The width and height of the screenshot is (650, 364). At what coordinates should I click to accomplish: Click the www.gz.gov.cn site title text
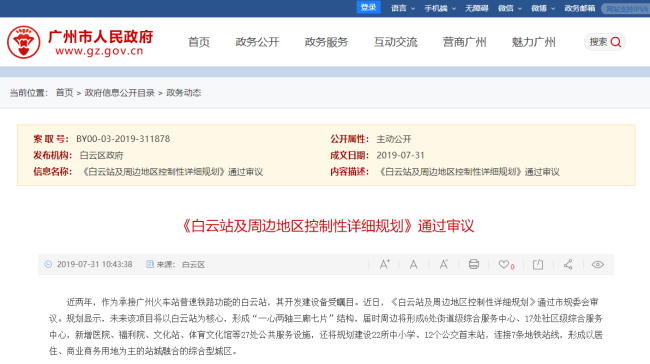[99, 51]
